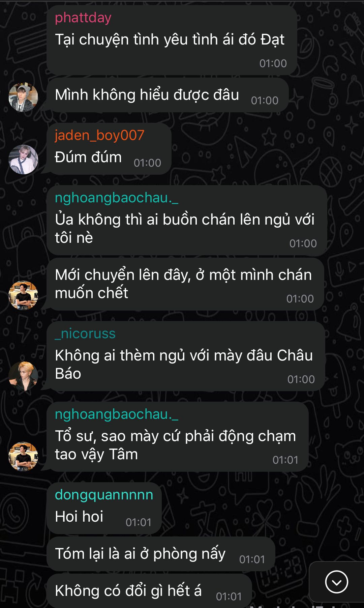This screenshot has height=608, width=364.
Task: Tap avatar next to 'muốn chết' message
Action: [x=23, y=295]
